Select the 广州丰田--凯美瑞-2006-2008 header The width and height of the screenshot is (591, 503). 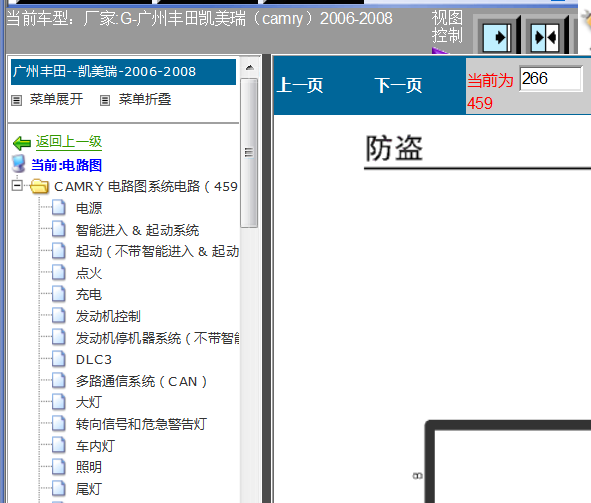pos(123,72)
